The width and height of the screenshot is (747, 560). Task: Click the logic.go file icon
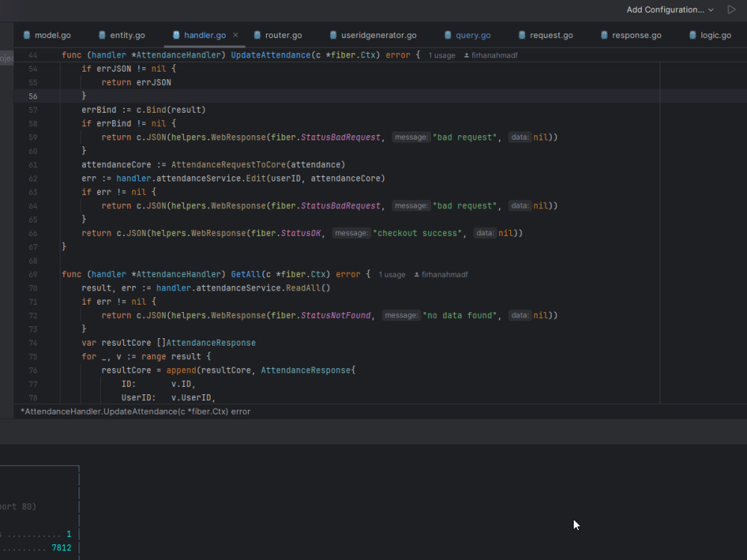coord(692,35)
